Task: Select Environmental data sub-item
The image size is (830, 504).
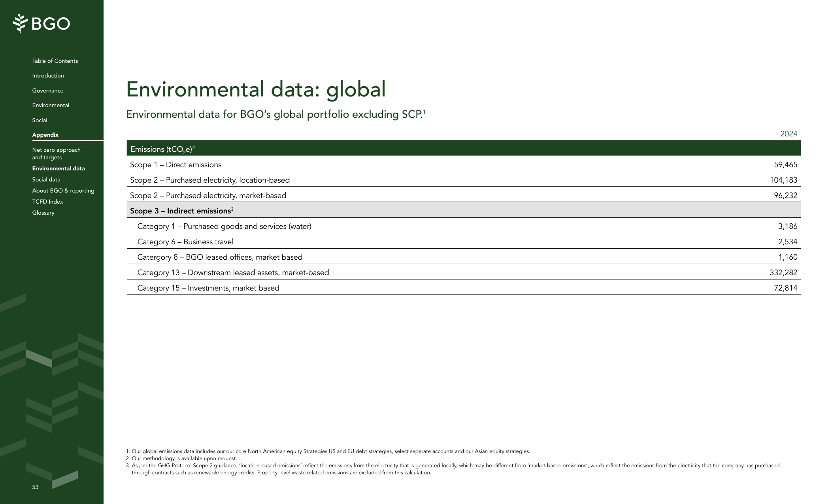Action: (x=58, y=168)
